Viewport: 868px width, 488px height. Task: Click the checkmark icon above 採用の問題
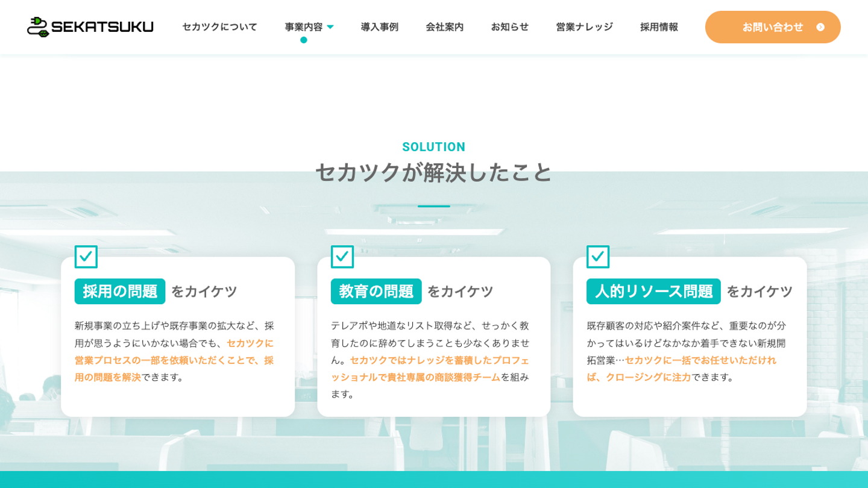(x=86, y=257)
